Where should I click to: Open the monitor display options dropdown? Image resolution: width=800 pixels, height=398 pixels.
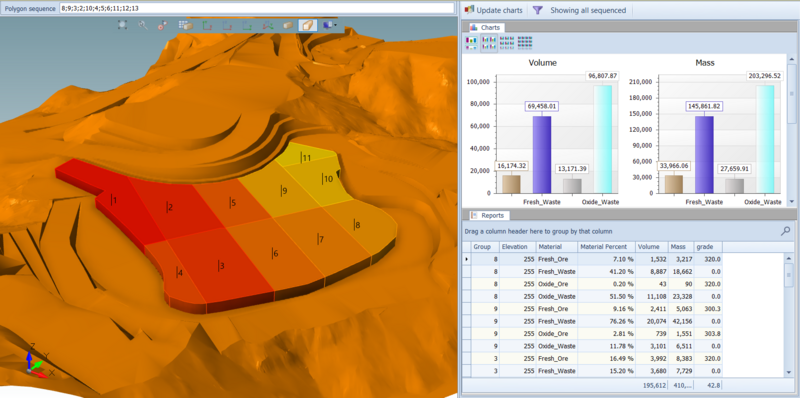click(329, 24)
